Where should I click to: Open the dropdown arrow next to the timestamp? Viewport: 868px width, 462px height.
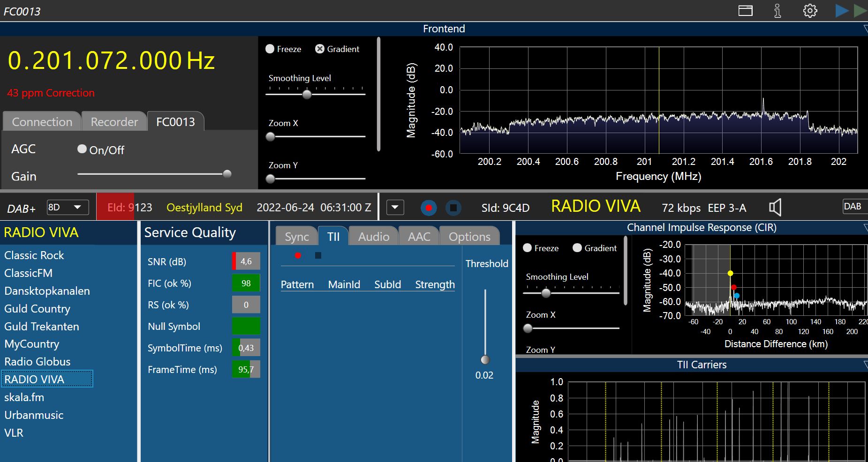(395, 207)
